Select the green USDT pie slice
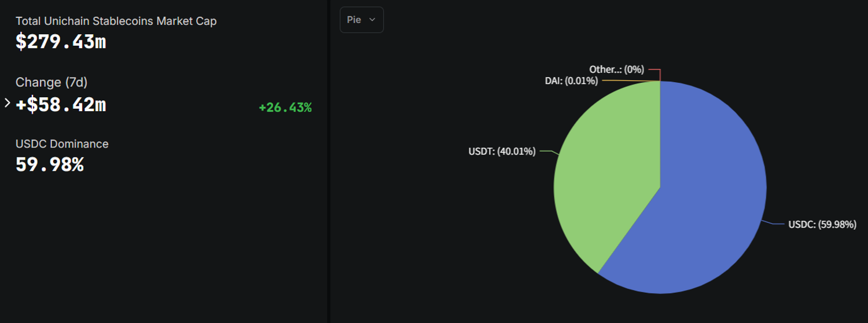 (602, 174)
